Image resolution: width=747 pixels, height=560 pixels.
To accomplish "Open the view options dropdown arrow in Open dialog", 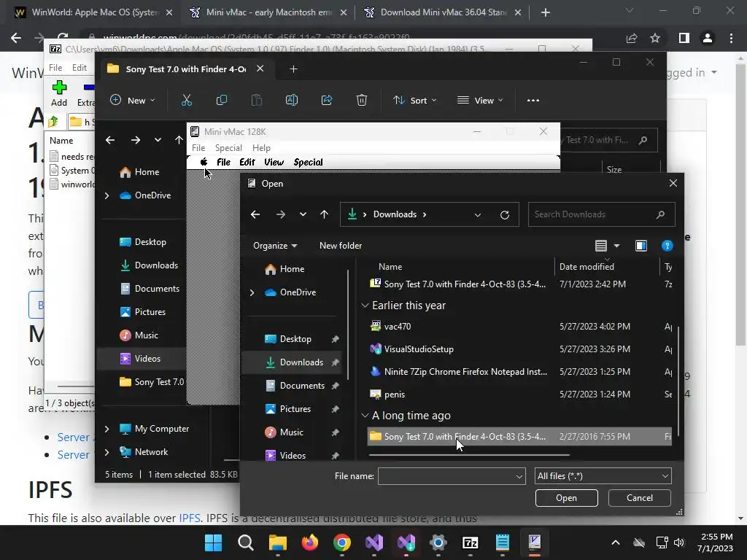I will 617,246.
